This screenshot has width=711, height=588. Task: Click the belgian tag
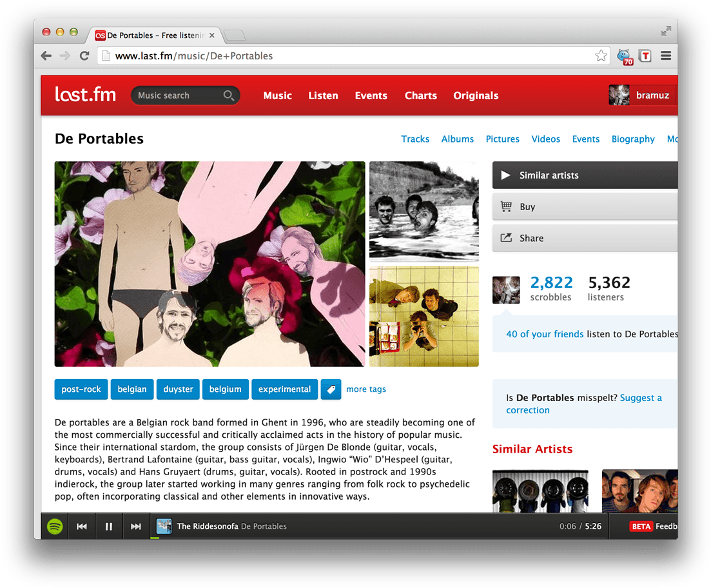[132, 389]
